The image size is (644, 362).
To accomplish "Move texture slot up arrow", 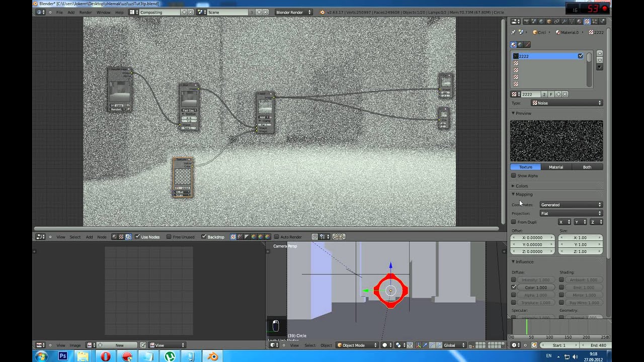I will (600, 53).
